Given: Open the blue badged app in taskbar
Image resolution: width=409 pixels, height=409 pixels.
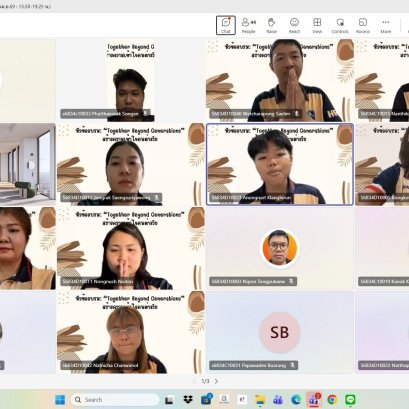Looking at the screenshot, I should pos(206,400).
